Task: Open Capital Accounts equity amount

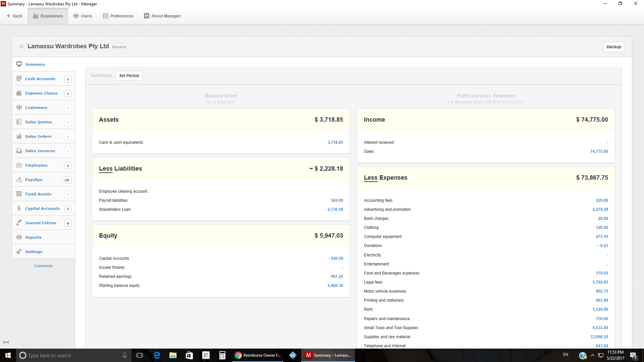Action: [335, 258]
